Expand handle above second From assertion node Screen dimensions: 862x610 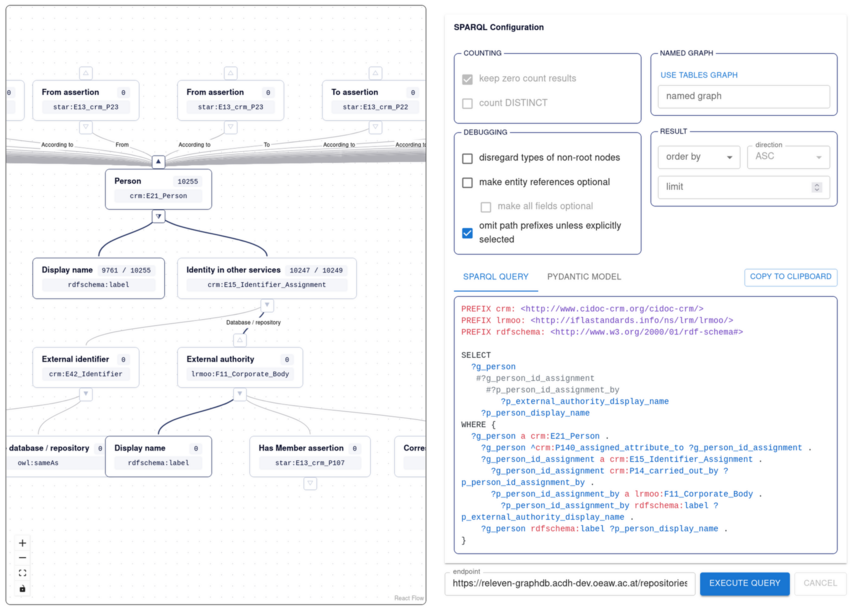point(231,73)
